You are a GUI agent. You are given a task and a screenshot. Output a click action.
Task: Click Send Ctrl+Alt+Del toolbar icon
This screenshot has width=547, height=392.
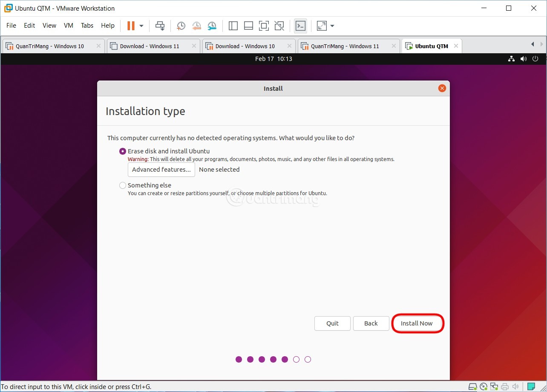160,26
